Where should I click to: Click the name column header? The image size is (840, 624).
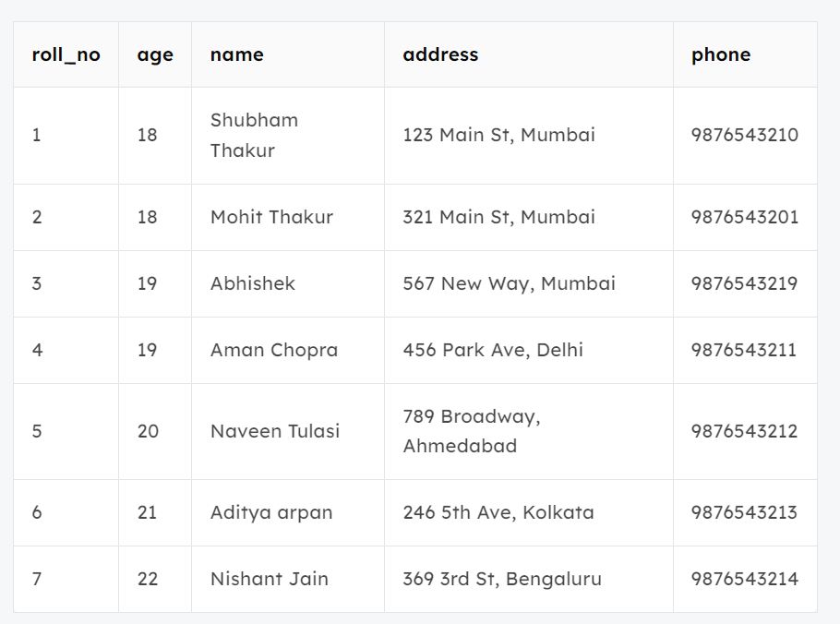click(237, 54)
